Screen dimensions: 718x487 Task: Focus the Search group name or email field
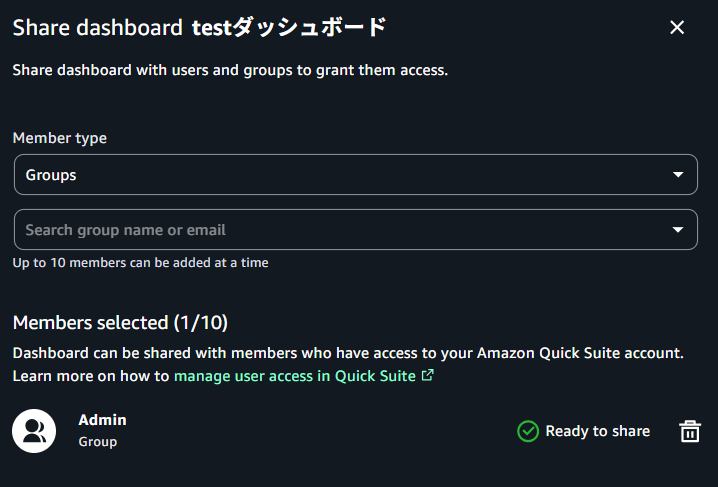pyautogui.click(x=340, y=230)
